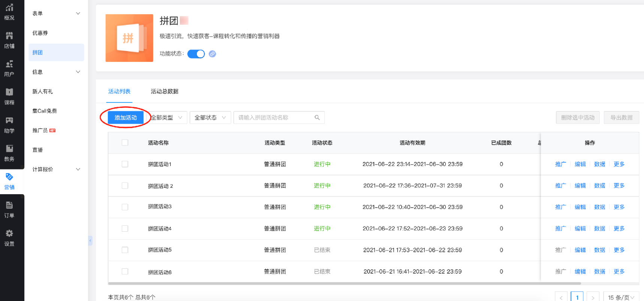Viewport: 644px width, 301px height.
Task: Open the 订单 orders sidebar icon
Action: tap(9, 210)
